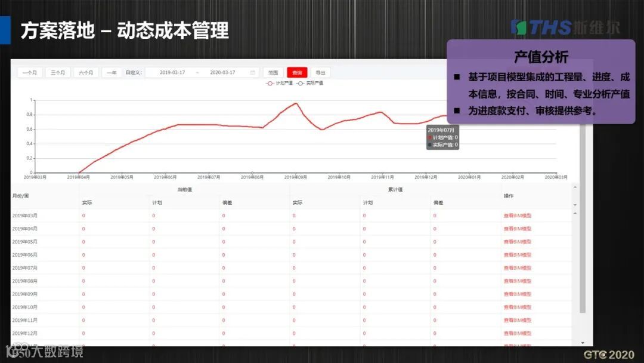Click the page vertical scrollbar thumb
This screenshot has width=644, height=363.
click(583, 218)
